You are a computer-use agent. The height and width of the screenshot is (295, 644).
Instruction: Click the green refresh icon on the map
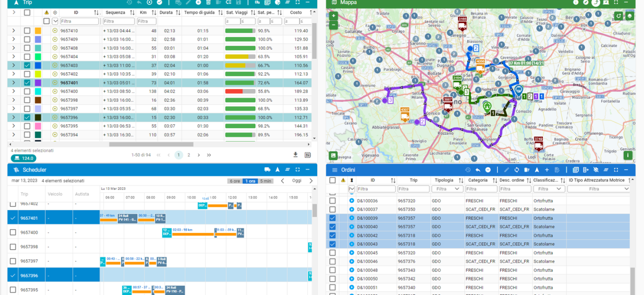tap(618, 16)
